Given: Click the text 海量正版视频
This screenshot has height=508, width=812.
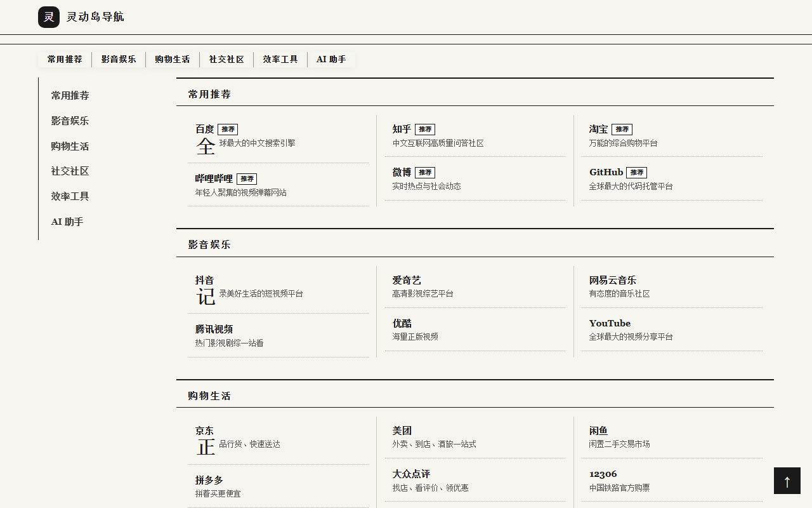Looking at the screenshot, I should (x=416, y=337).
